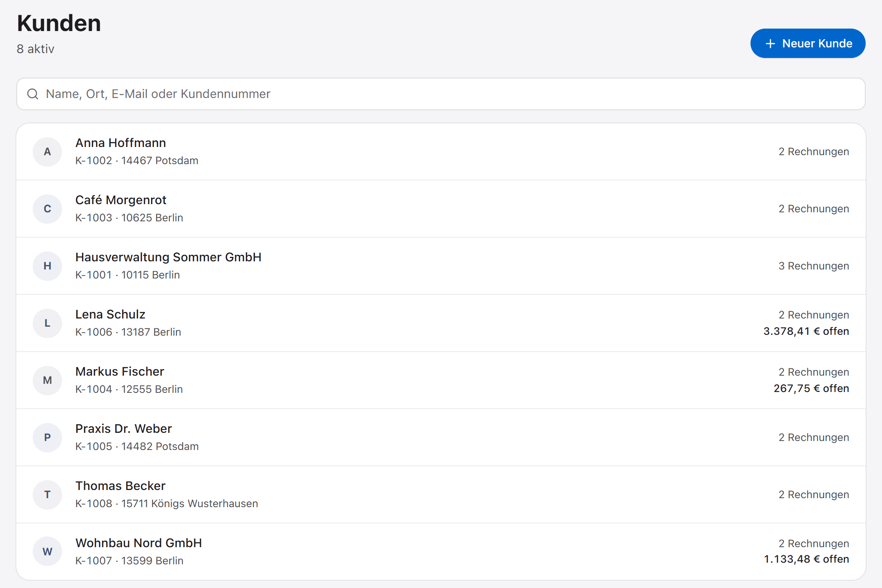Click the Neuer Kunde button

pyautogui.click(x=808, y=43)
